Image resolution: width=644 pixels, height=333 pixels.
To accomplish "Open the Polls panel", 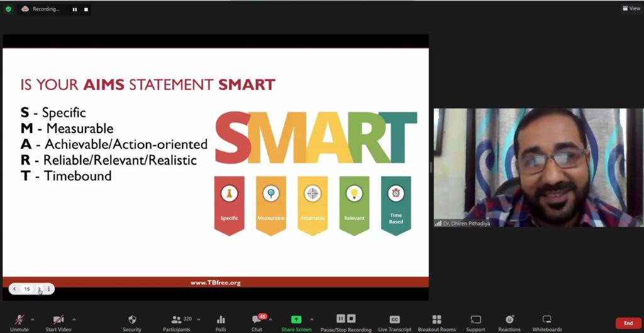I will 221,320.
